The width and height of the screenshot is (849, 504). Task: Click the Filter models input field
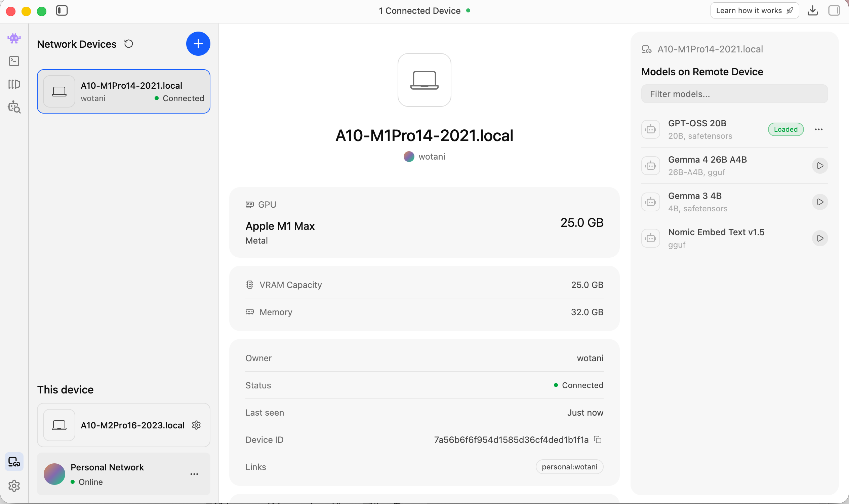click(734, 94)
